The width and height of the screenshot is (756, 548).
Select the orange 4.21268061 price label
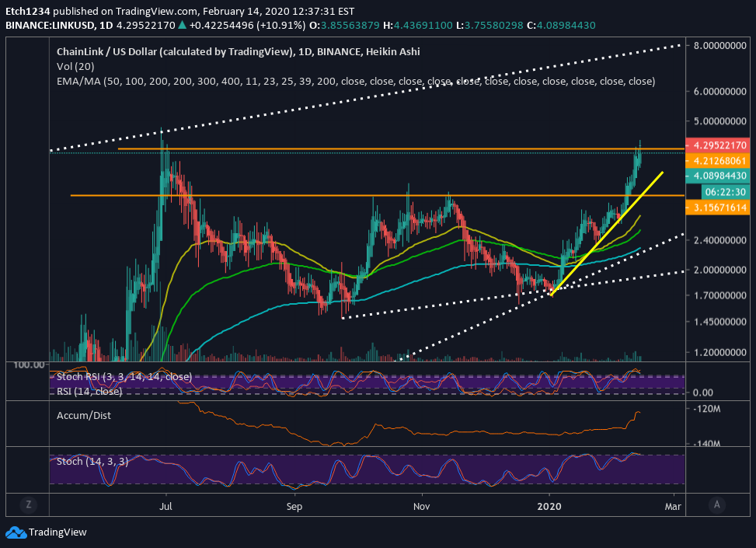tap(717, 161)
